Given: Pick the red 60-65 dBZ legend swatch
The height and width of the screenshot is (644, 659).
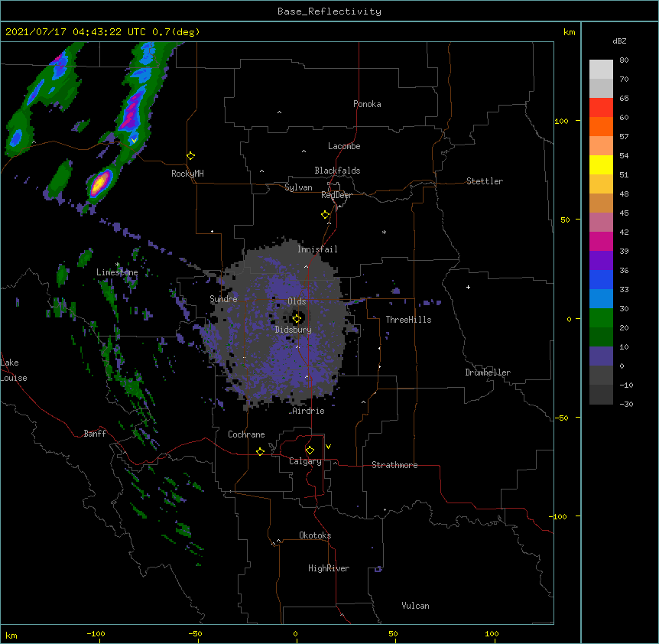Looking at the screenshot, I should click(601, 107).
